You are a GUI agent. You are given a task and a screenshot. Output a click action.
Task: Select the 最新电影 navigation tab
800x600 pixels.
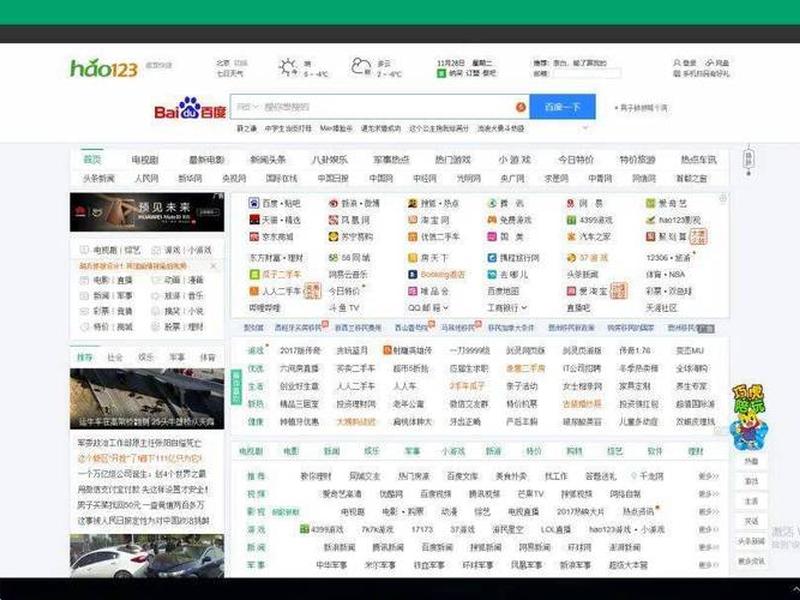[x=207, y=160]
